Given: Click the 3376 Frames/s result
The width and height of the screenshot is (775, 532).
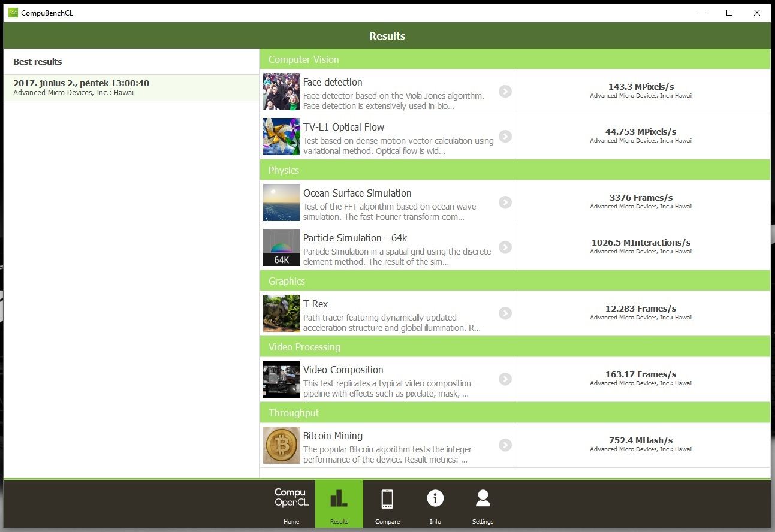Looking at the screenshot, I should click(641, 198).
